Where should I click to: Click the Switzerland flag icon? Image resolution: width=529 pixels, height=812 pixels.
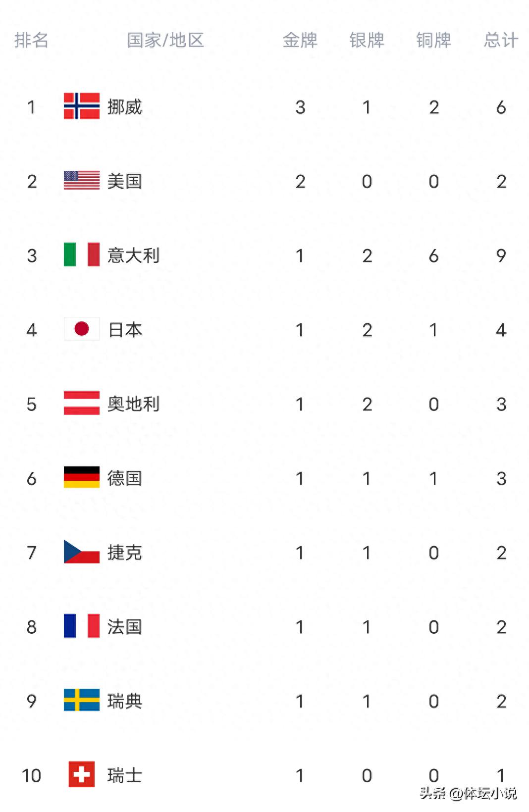(x=82, y=775)
